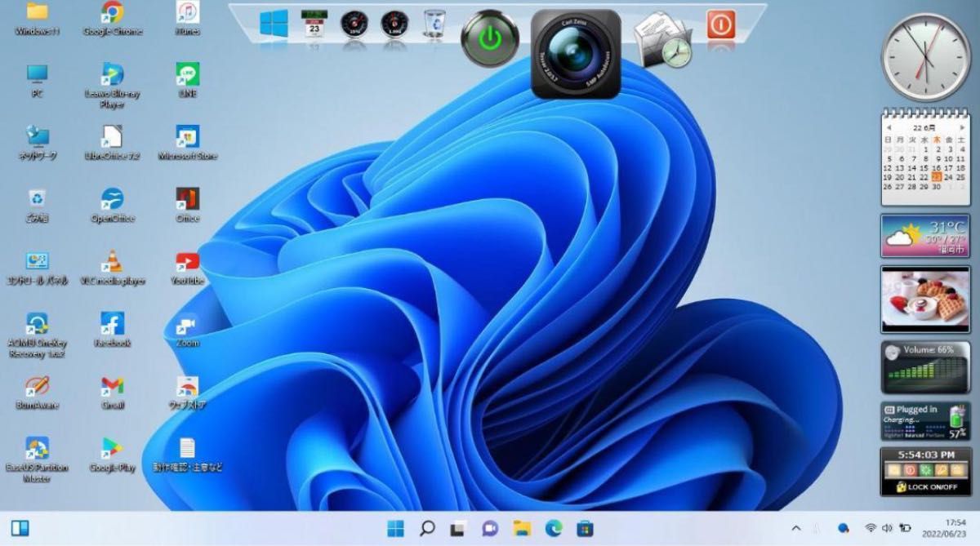Viewport: 980px width, 546px height.
Task: Click the calendar 23 icon in dock
Action: 313,24
